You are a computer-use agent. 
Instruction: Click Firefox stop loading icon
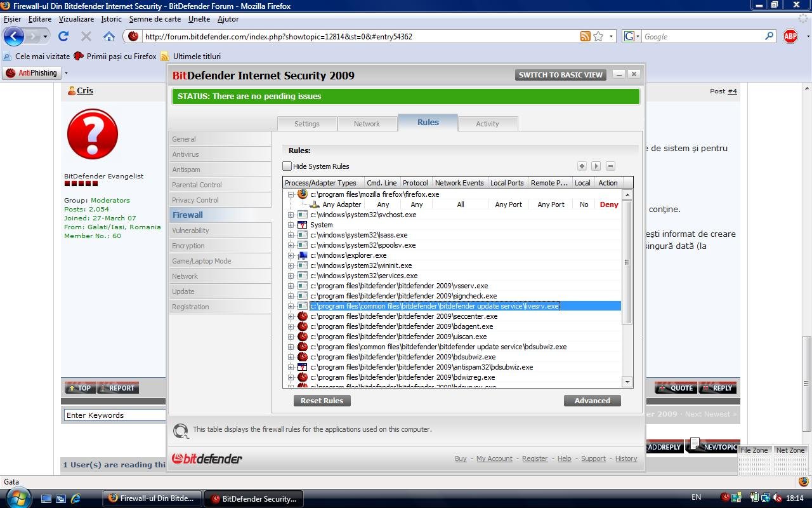click(86, 36)
